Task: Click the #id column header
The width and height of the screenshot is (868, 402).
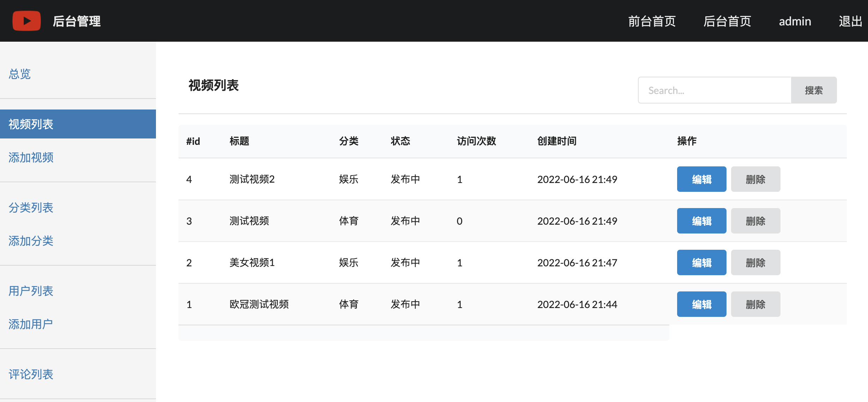Action: [193, 141]
